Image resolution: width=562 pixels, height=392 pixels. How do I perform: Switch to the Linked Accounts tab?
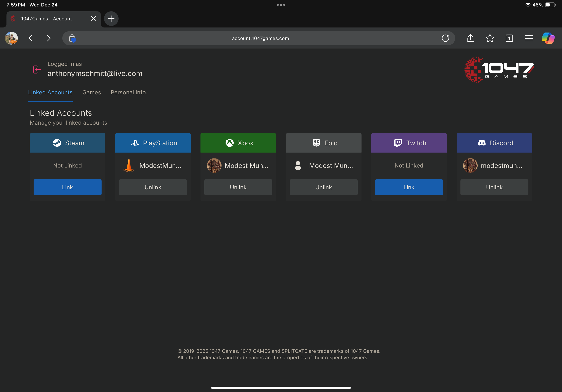pyautogui.click(x=50, y=92)
